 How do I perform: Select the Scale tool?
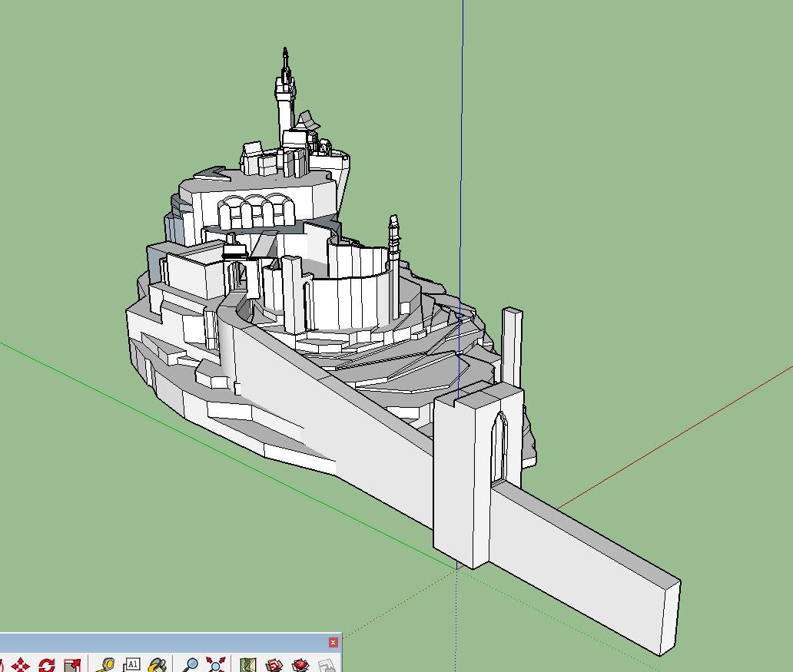[x=72, y=665]
